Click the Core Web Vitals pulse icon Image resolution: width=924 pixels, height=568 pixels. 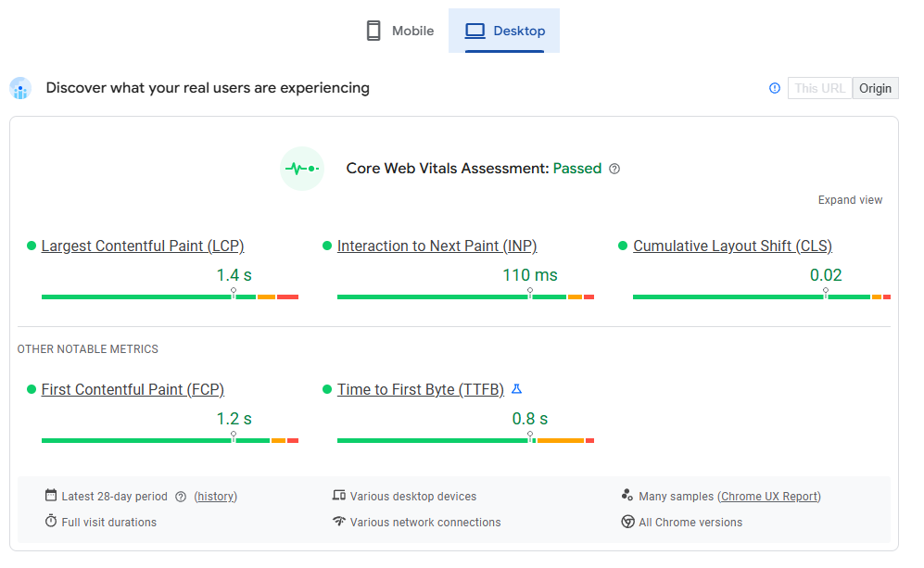(302, 169)
